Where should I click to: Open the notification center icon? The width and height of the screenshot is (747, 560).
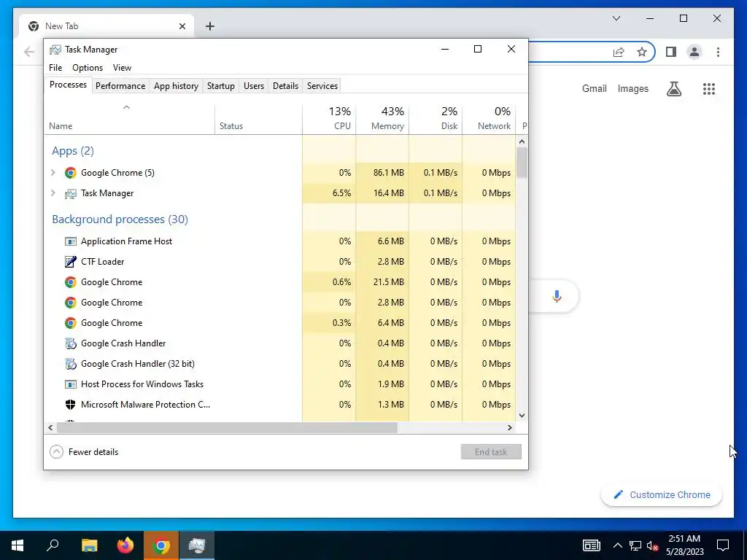(723, 545)
